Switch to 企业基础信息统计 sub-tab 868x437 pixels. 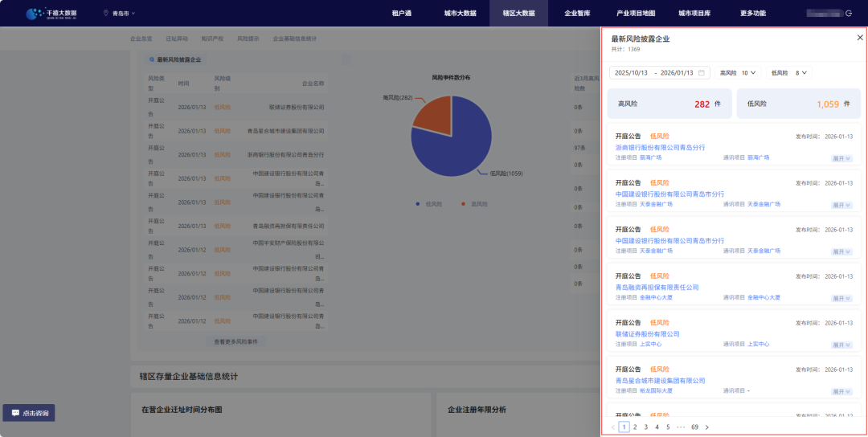click(295, 39)
